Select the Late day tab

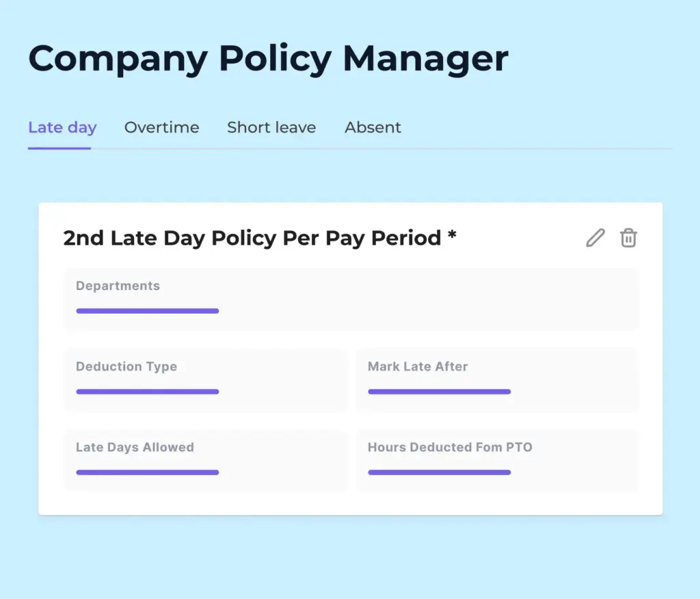pos(62,127)
